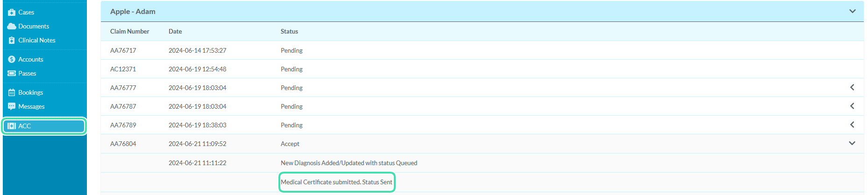The image size is (868, 195).
Task: Click Medical Certificate submitted status entry
Action: (x=336, y=182)
